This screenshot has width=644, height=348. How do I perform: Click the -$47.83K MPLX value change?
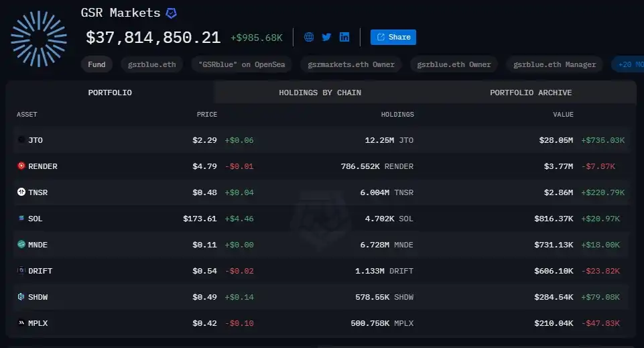coord(600,323)
